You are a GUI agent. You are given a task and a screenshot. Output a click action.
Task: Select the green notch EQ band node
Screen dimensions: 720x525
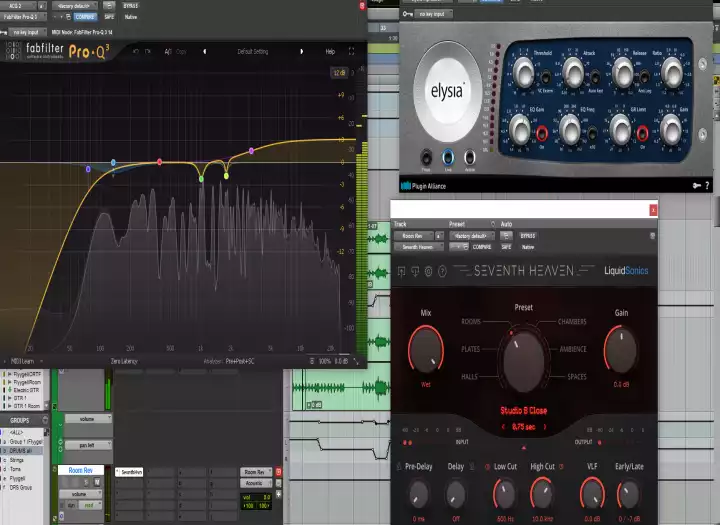click(201, 179)
